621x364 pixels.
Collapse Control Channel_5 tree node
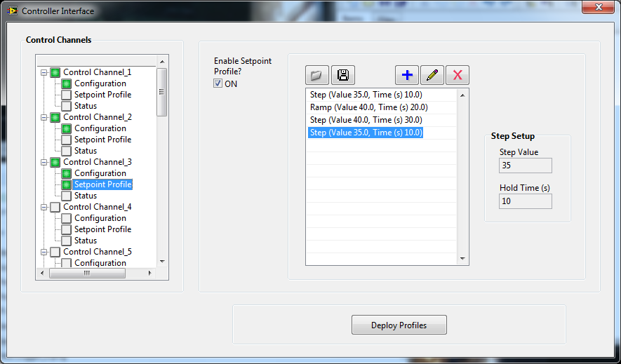point(44,252)
